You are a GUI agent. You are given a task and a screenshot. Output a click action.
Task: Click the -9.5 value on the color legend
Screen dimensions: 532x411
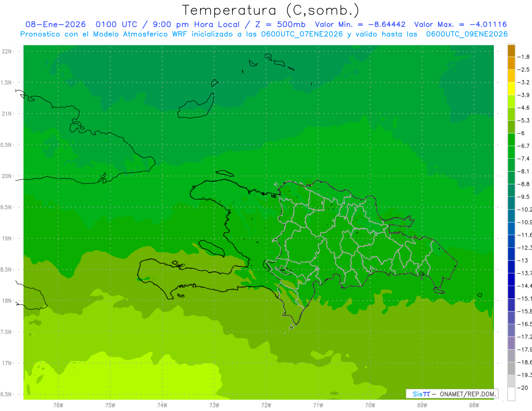pyautogui.click(x=524, y=197)
